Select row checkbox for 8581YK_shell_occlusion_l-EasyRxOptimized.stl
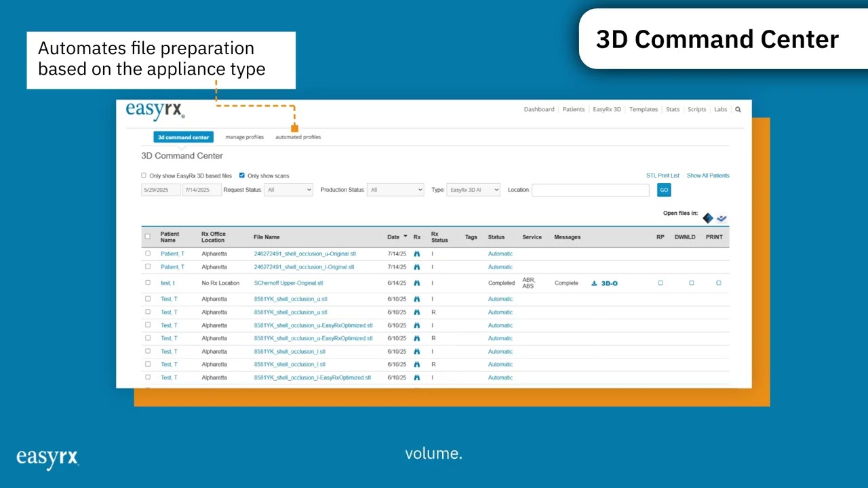Image resolution: width=868 pixels, height=488 pixels. (148, 378)
